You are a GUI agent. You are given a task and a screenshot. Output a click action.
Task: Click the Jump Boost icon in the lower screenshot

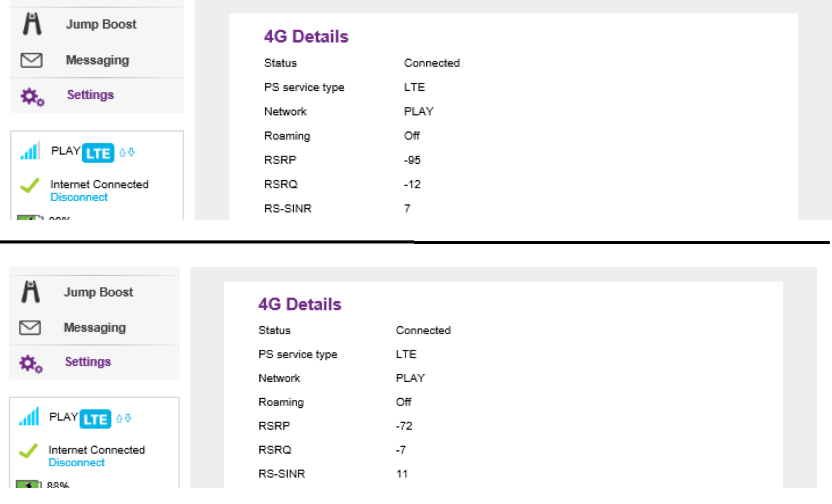30,292
